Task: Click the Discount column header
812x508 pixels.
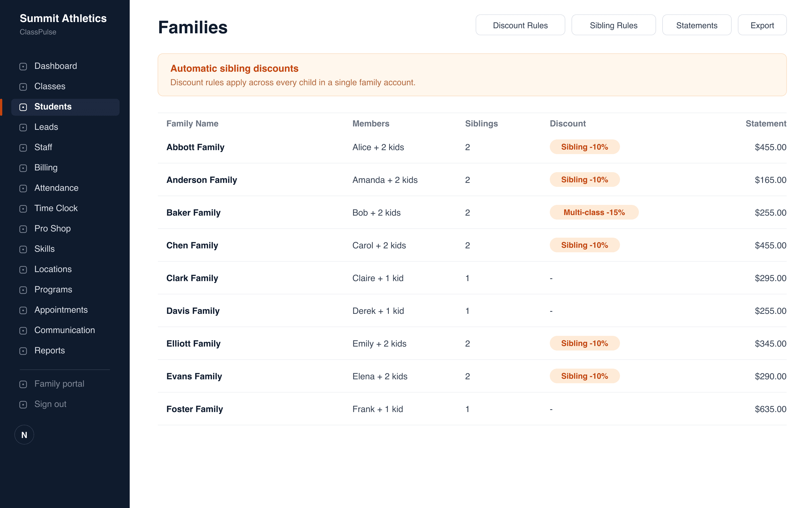Action: pos(568,124)
